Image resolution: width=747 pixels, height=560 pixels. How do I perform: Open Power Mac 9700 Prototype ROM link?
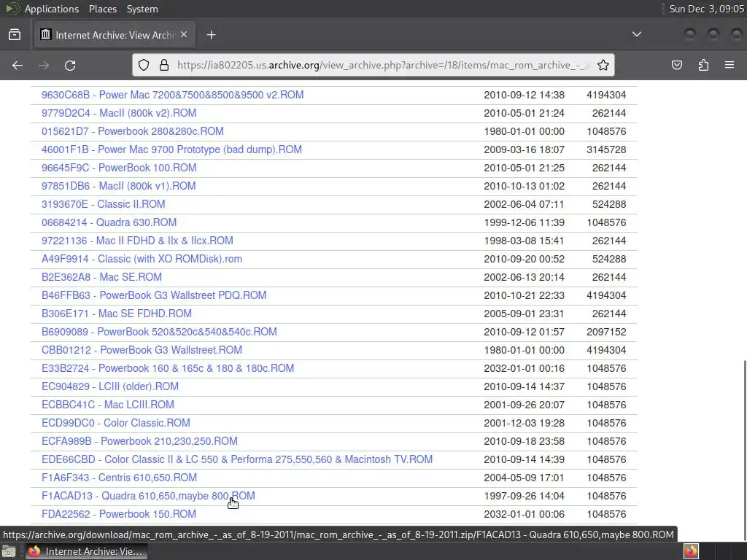tap(171, 149)
